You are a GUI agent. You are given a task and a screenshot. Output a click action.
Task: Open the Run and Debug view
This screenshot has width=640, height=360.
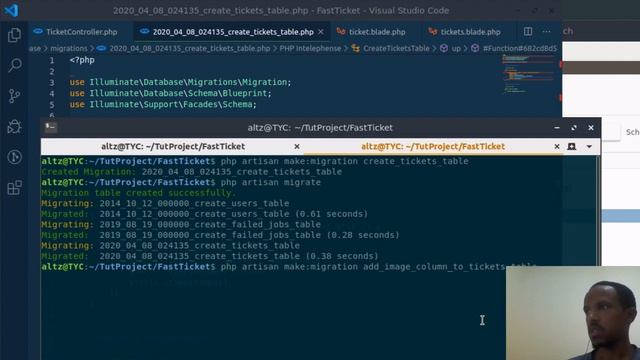14,127
